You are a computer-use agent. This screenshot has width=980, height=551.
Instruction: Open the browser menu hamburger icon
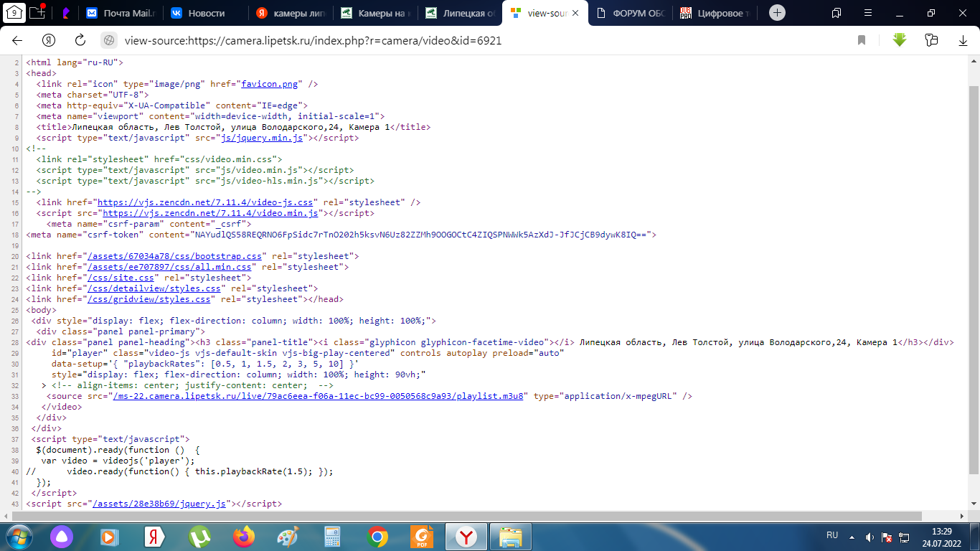(x=868, y=13)
